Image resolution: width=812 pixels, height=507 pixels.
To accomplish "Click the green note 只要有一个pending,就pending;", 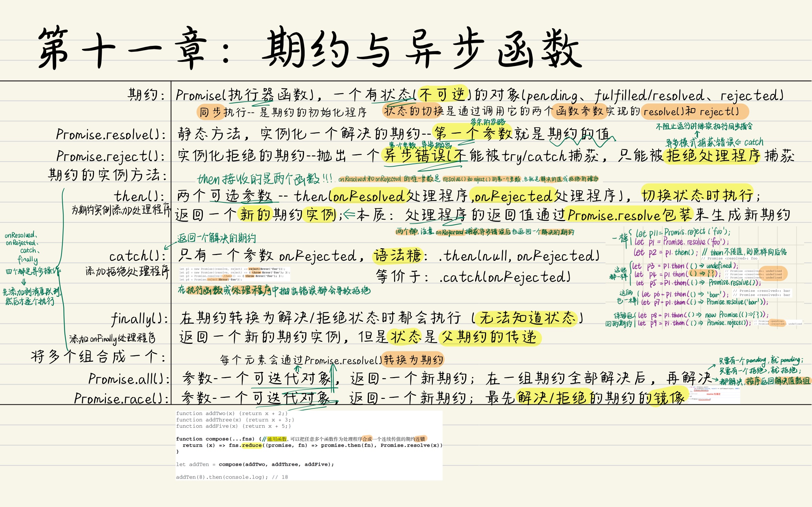I will tap(761, 360).
